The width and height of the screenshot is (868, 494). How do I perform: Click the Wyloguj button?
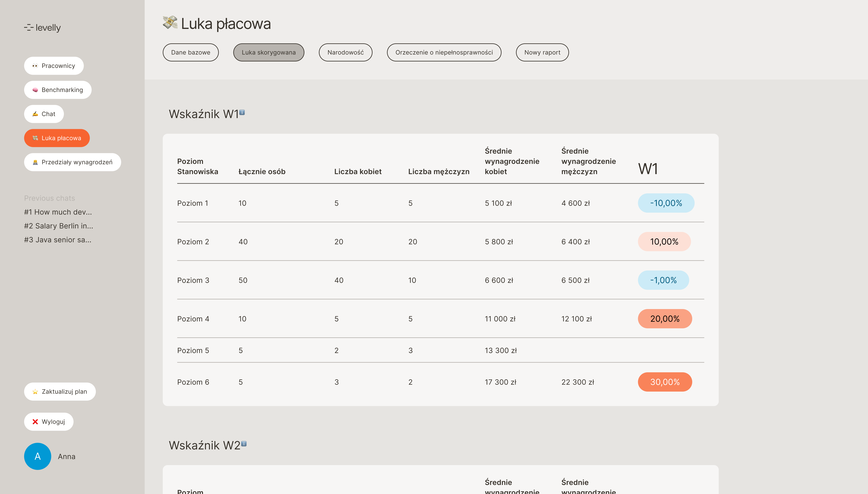(x=49, y=422)
